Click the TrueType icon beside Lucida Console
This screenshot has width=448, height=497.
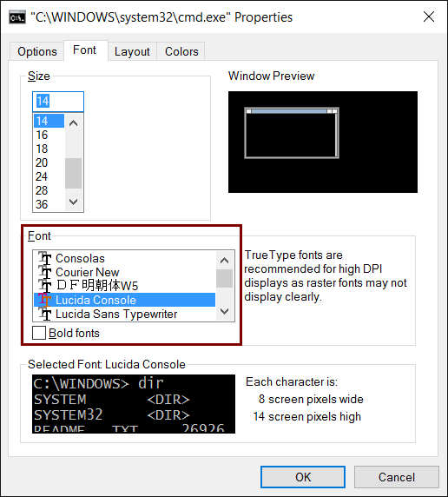coord(44,300)
